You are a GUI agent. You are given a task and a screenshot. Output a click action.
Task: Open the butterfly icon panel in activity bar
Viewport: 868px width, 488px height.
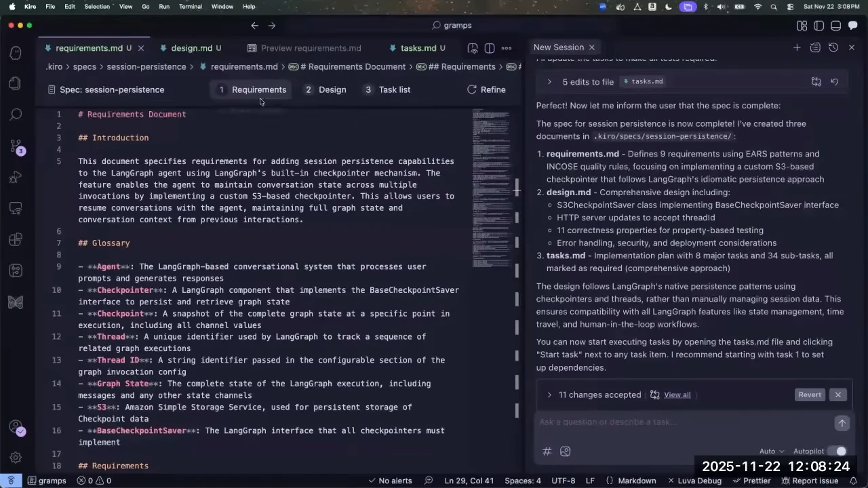coord(16,302)
